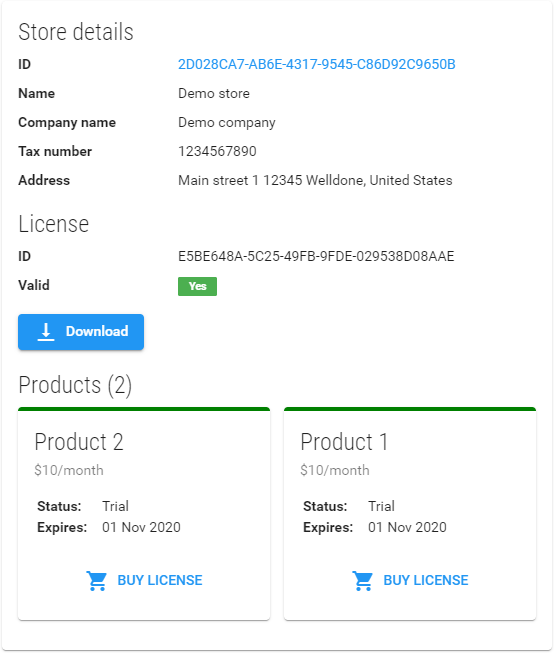Click Product 1 expiry date 01 Nov 2020

pos(407,527)
